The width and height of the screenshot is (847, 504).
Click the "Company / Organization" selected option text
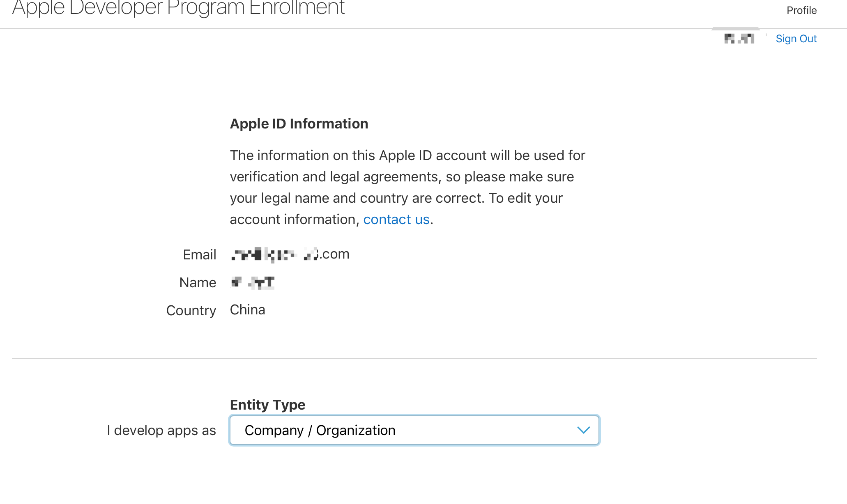click(320, 431)
